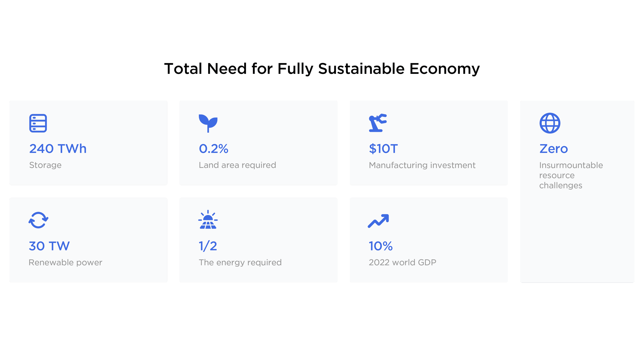
Task: Click the upward trending arrow icon
Action: (378, 221)
